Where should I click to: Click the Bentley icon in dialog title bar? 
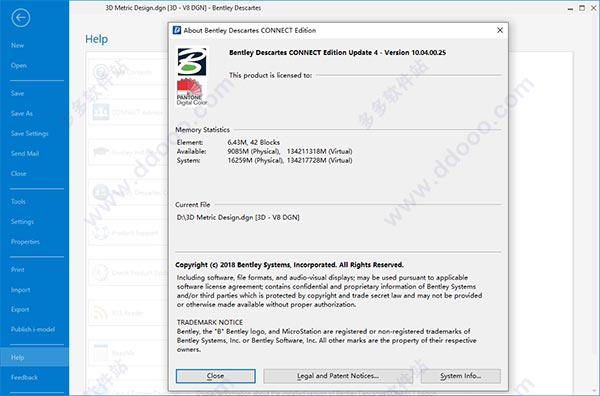click(x=177, y=30)
